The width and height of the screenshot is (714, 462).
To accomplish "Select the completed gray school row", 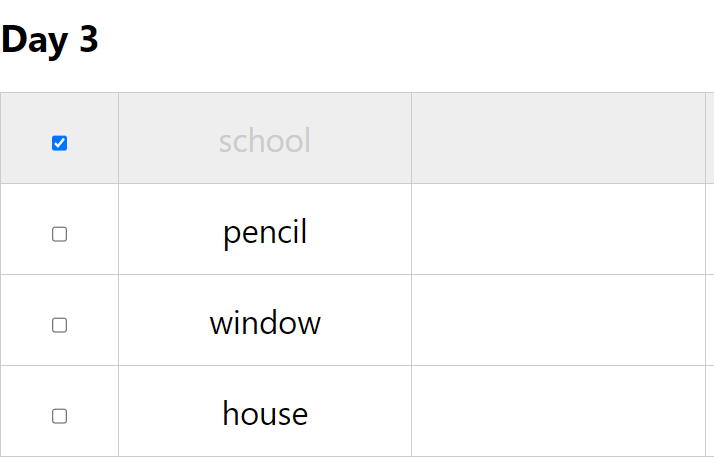I will [357, 138].
